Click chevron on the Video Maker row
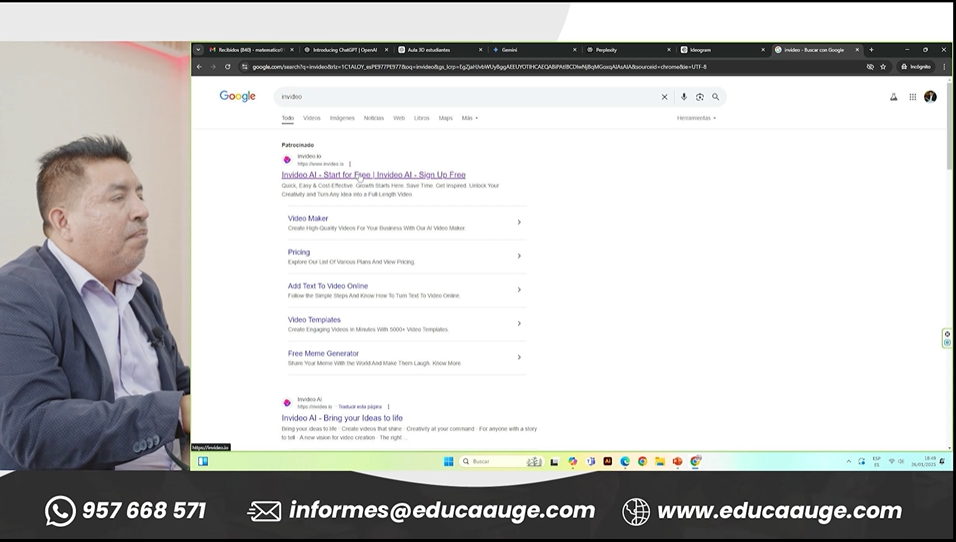The width and height of the screenshot is (956, 542). point(519,223)
